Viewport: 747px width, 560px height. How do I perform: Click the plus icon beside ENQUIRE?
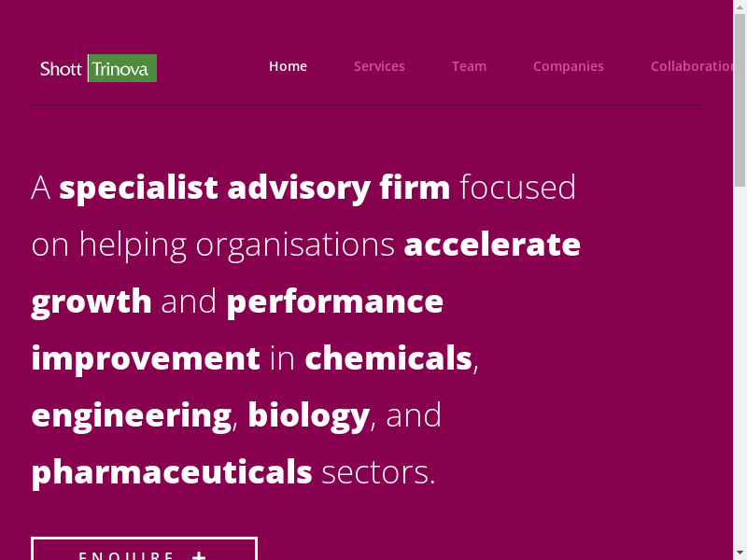(199, 555)
